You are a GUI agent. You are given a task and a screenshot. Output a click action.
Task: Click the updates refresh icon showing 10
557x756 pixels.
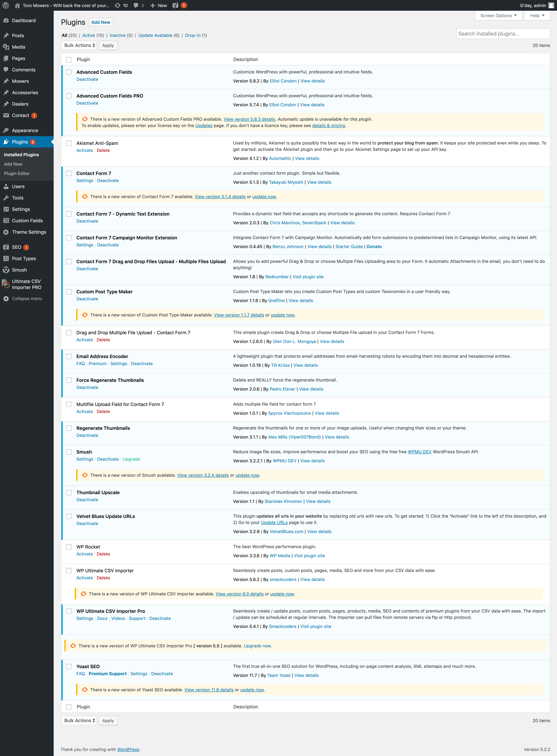117,5
